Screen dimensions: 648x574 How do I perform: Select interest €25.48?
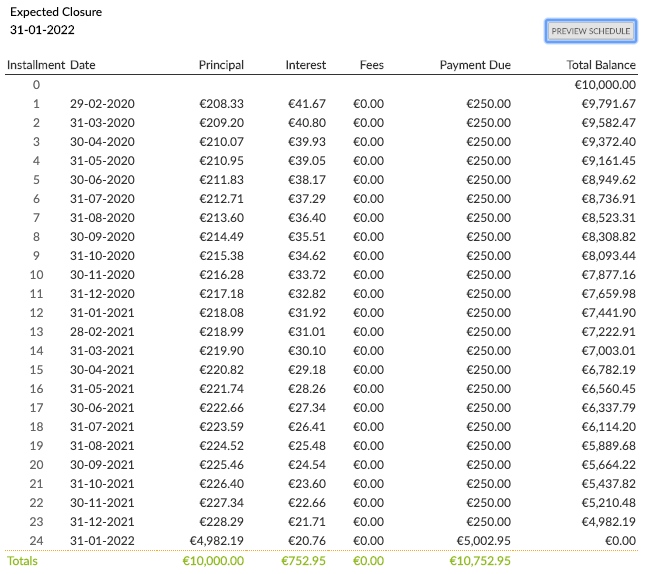point(307,446)
